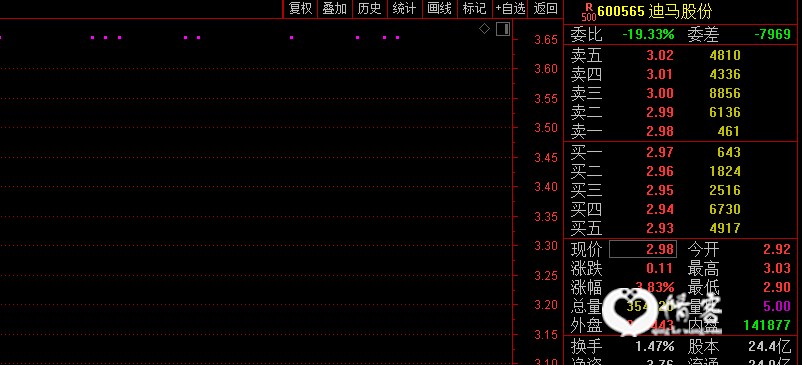Select the 现价 2.98 boxed field
This screenshot has width=802, height=365.
643,249
